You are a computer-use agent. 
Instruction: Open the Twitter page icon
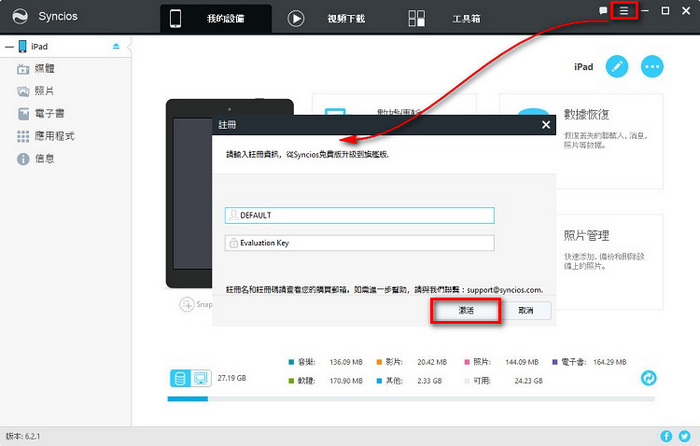[x=684, y=436]
